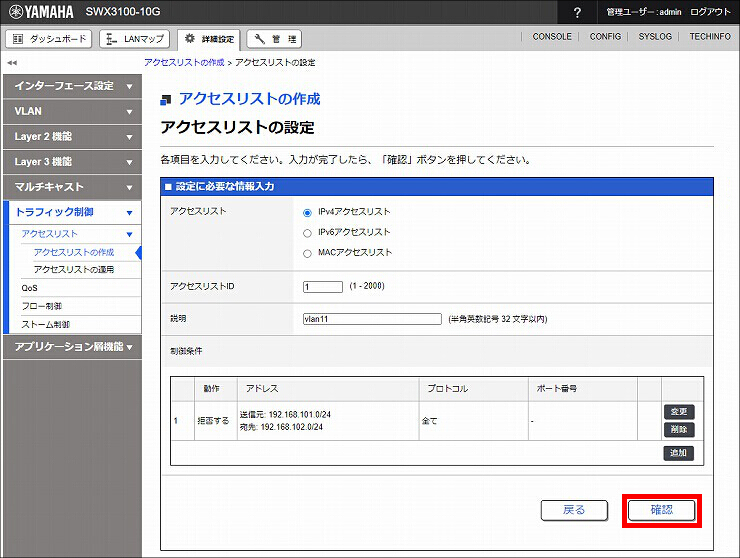Click 削除 button for rule 1
Screen dimensions: 740x558
(x=679, y=430)
